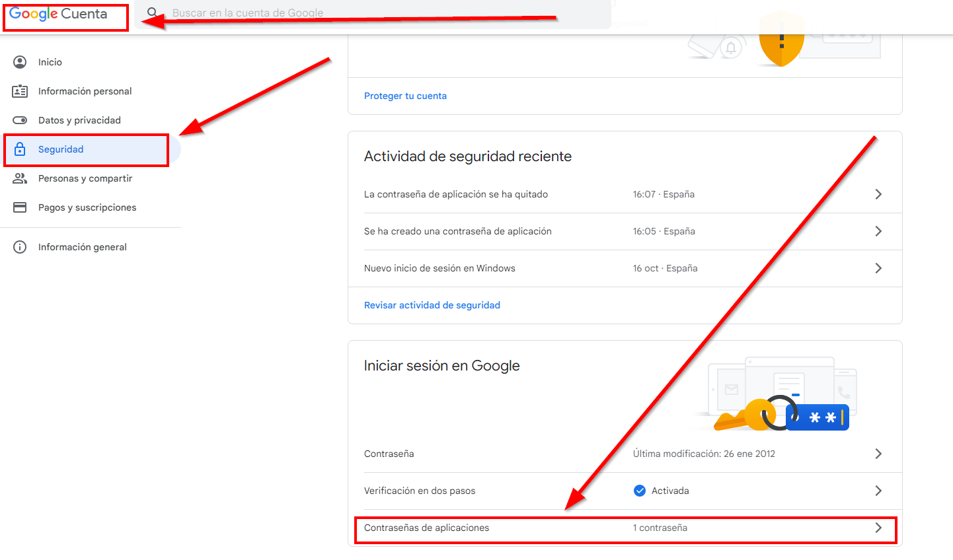Click the search magnifier icon
Image resolution: width=953 pixels, height=560 pixels.
(153, 13)
